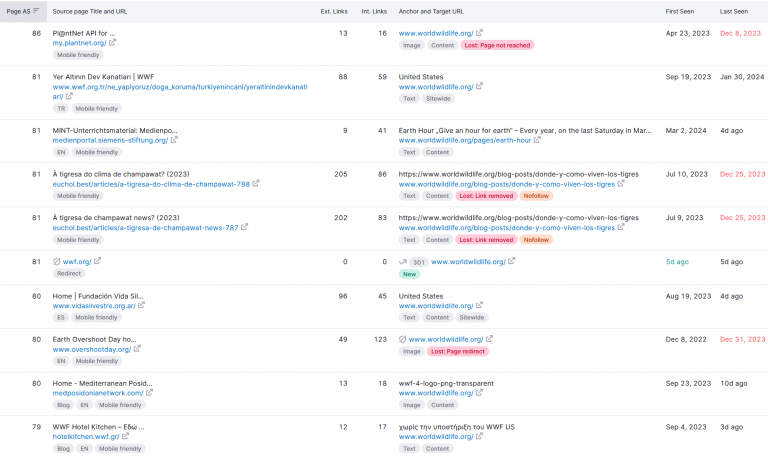Select the 'Earth Overshoot Day ho...' title
768x457 pixels.
pyautogui.click(x=94, y=339)
